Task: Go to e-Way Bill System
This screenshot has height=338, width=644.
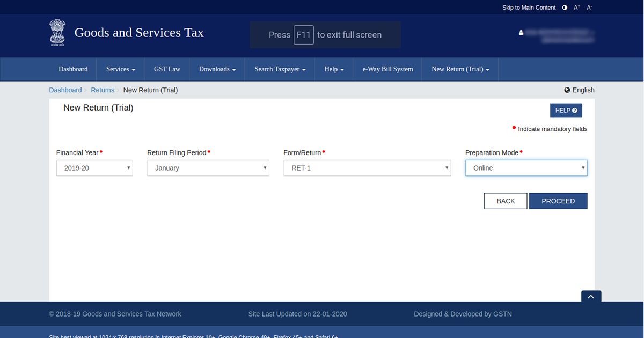Action: point(387,69)
